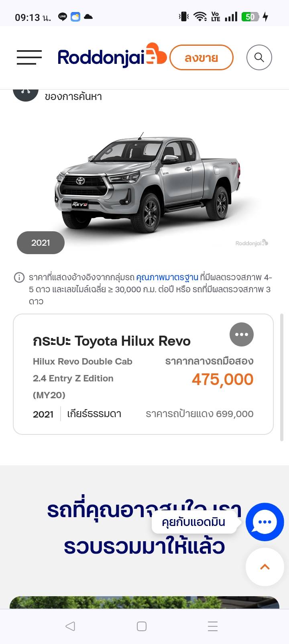Screen dimensions: 289x644
Task: Click the info icon beside price note
Action: pos(19,277)
